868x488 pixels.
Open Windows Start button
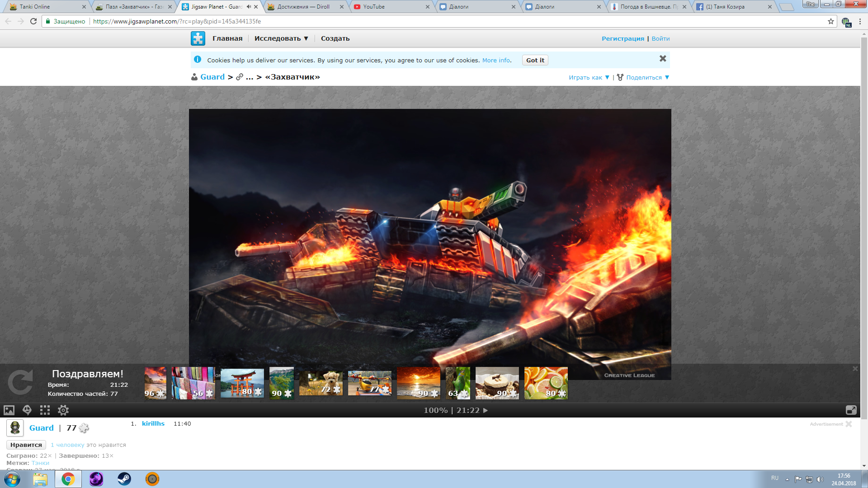(12, 479)
